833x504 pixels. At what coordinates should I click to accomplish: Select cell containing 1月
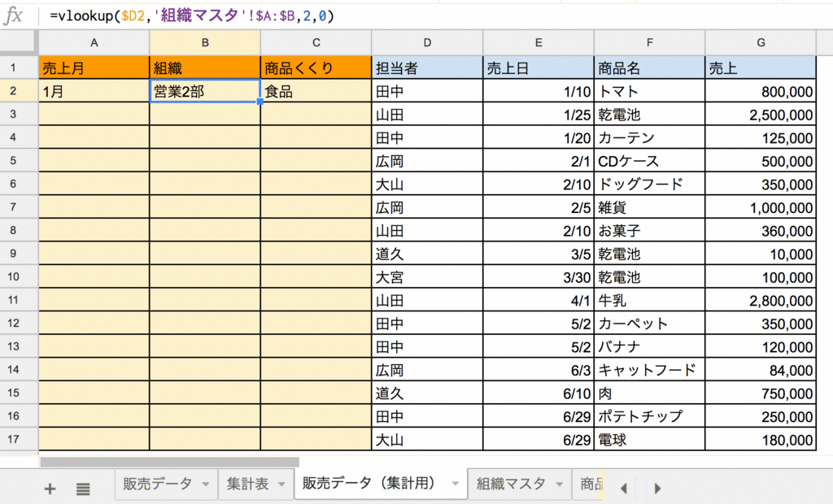pyautogui.click(x=94, y=91)
